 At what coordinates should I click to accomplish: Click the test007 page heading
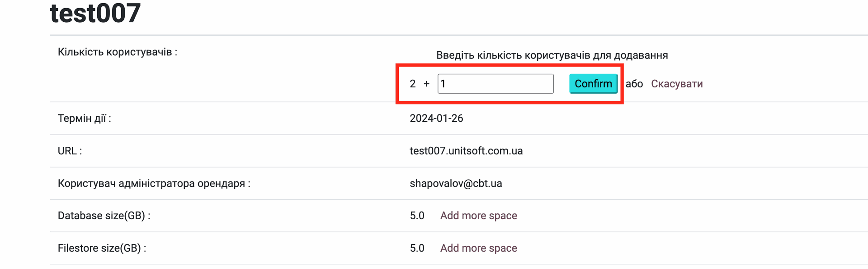(95, 13)
